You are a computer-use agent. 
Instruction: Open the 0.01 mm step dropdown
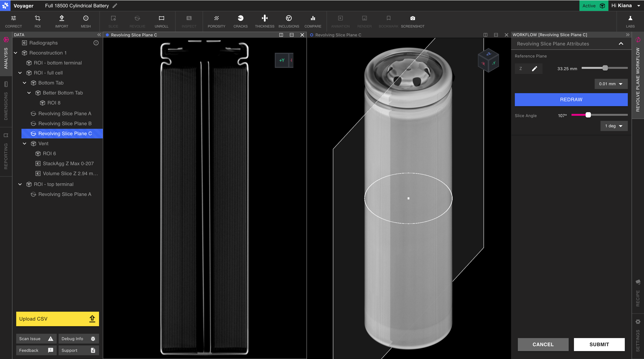pyautogui.click(x=611, y=84)
